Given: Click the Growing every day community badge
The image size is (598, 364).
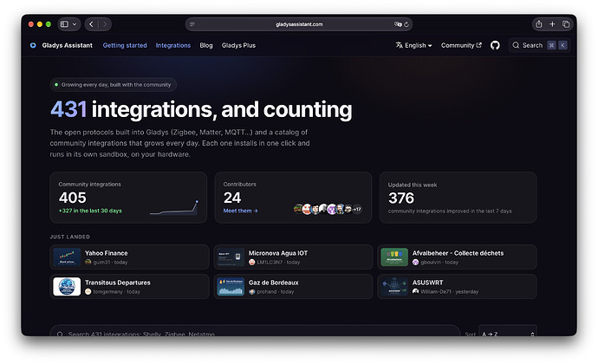Looking at the screenshot, I should click(x=114, y=85).
